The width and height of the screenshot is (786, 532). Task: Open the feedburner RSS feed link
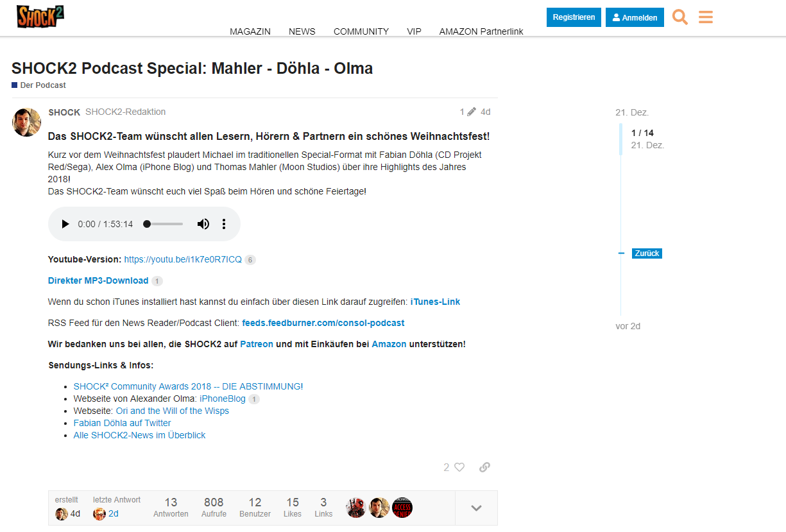pos(323,323)
